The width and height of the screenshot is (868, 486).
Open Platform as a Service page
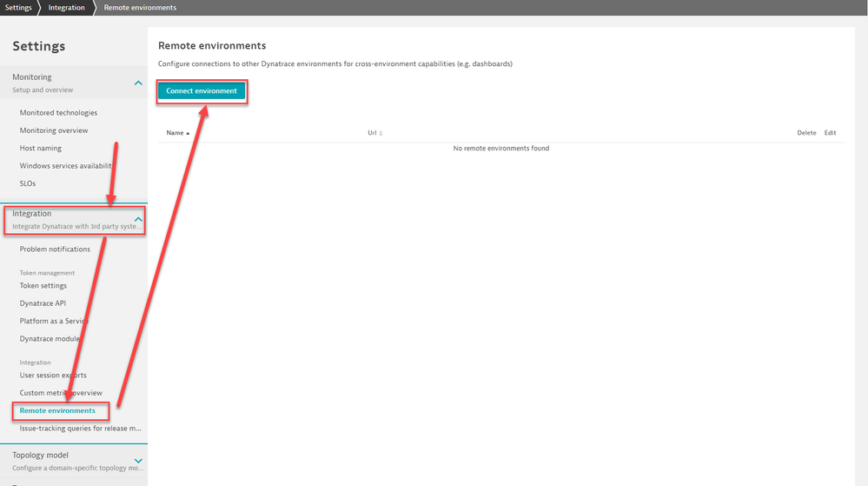(54, 321)
